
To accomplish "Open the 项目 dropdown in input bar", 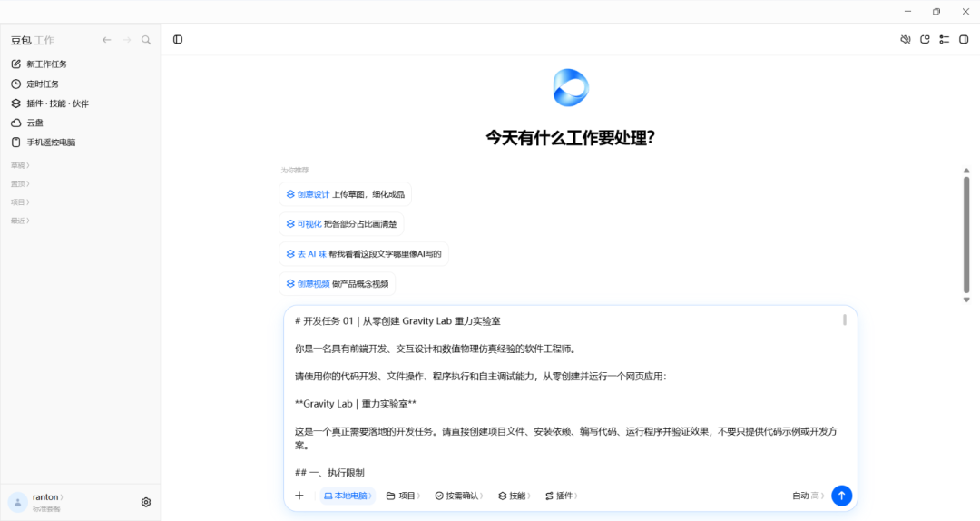I will click(403, 496).
